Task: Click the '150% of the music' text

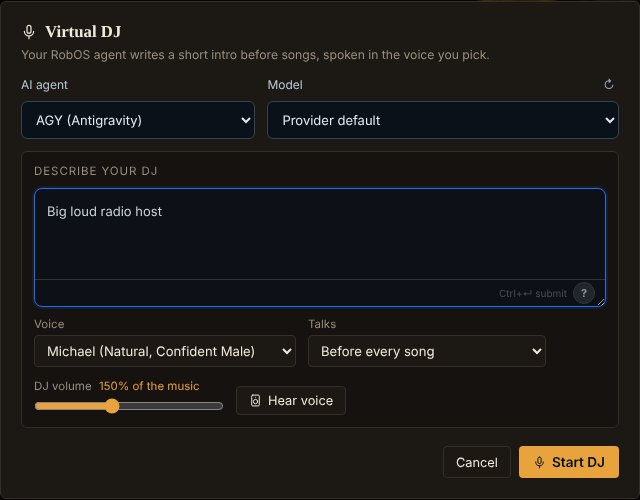Action: click(149, 386)
